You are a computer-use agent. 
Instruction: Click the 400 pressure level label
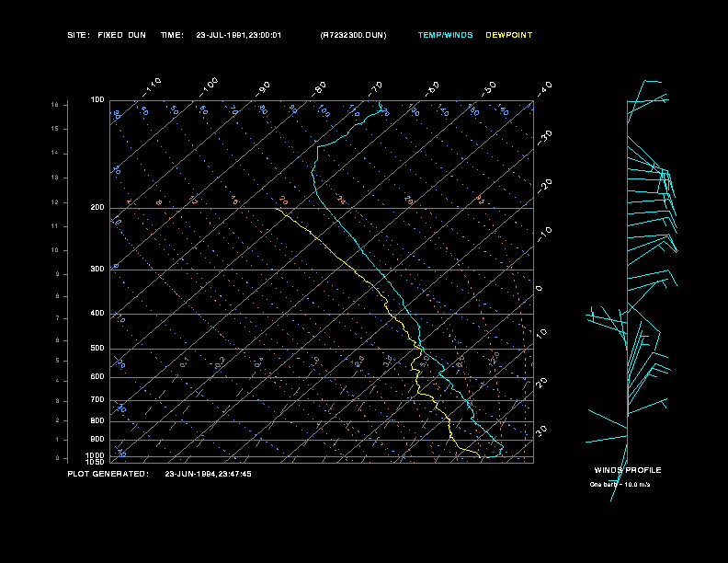(97, 313)
